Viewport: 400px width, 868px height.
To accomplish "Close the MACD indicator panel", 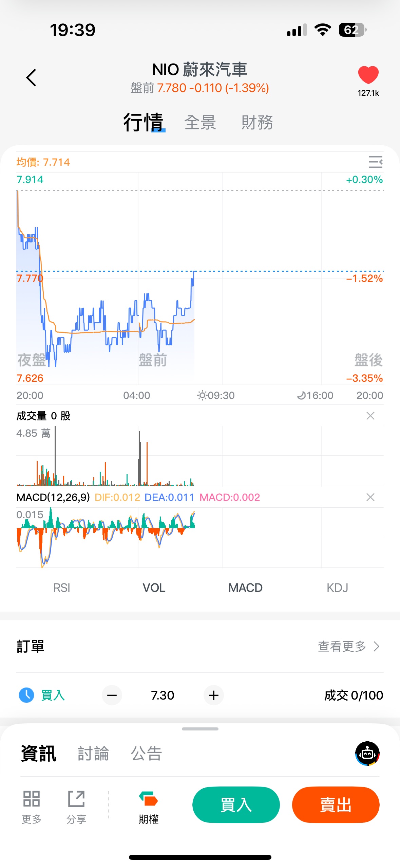I will click(x=370, y=497).
